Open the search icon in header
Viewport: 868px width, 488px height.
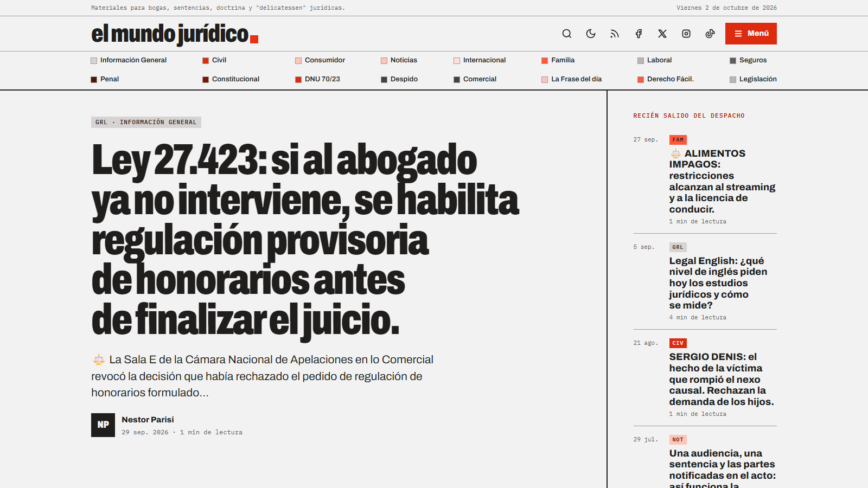point(567,34)
